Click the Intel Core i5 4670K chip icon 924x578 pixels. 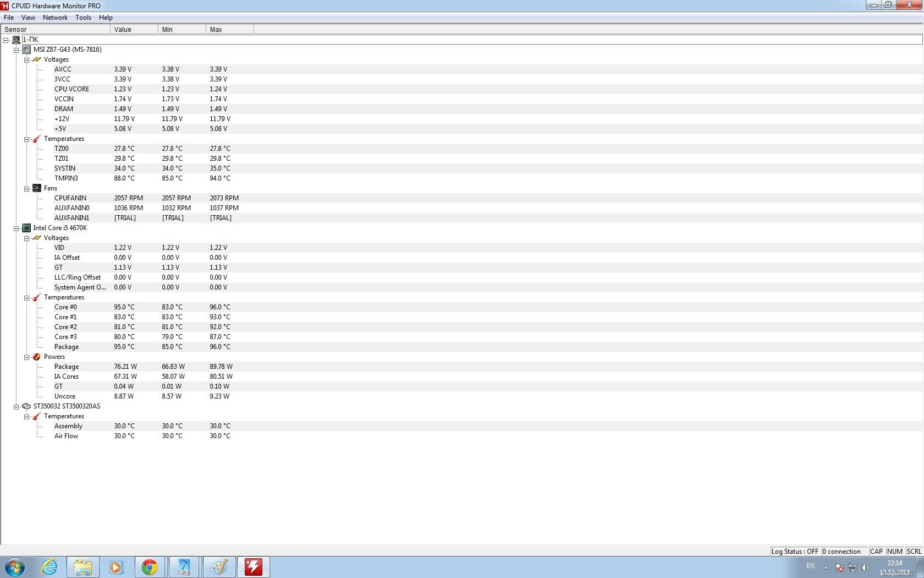[26, 228]
